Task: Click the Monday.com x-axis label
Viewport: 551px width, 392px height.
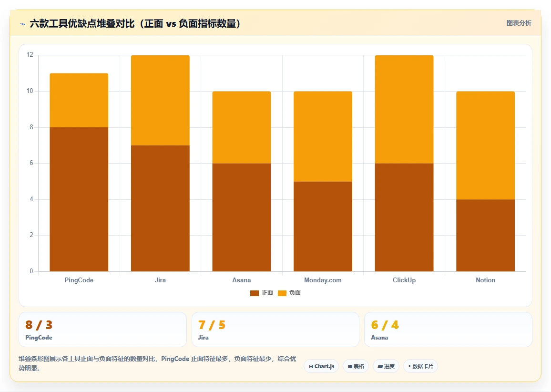Action: click(x=323, y=280)
